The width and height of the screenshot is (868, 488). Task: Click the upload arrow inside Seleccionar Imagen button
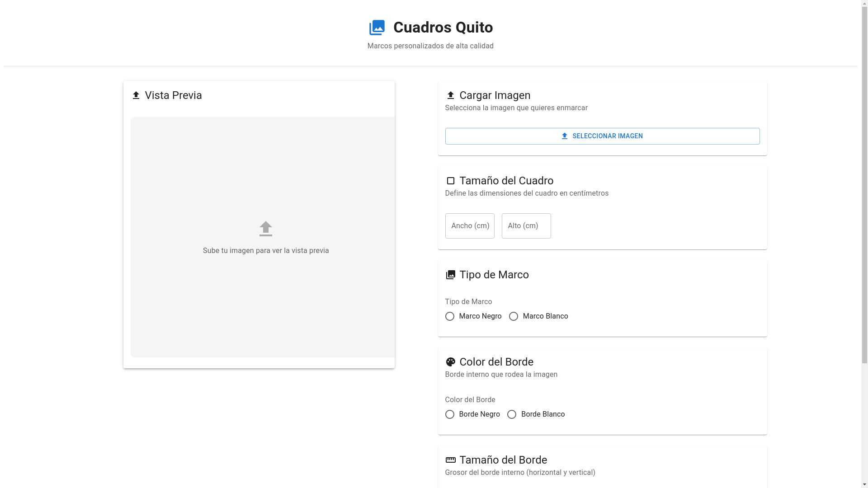point(564,136)
